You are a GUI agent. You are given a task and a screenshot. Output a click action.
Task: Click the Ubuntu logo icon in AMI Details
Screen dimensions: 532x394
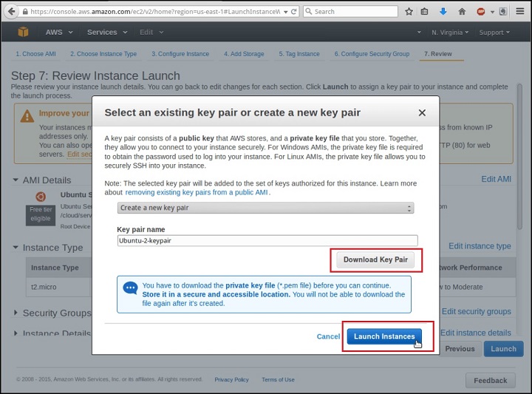click(41, 197)
